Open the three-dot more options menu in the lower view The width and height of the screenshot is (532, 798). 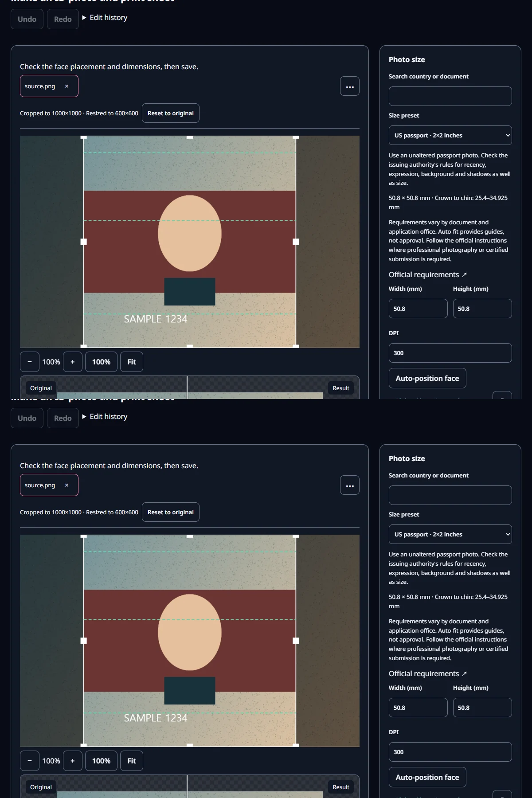point(350,485)
